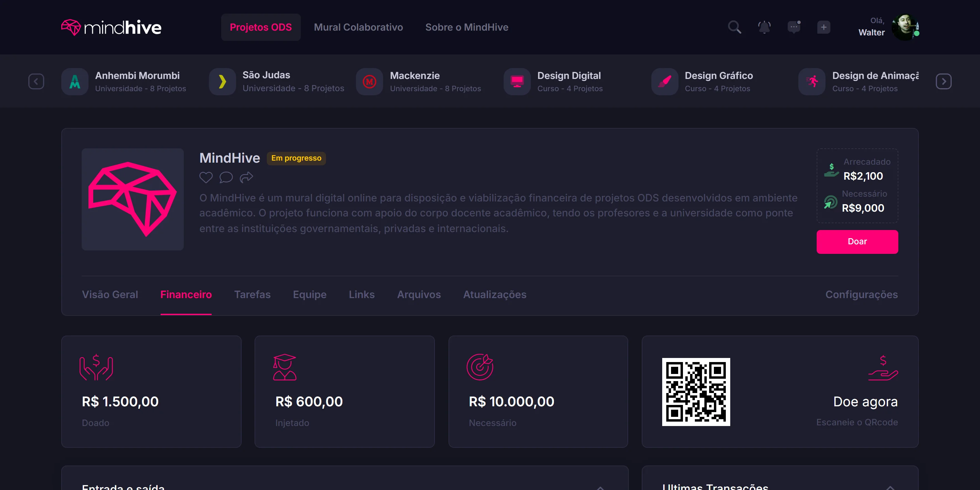Open the notifications bell icon
The width and height of the screenshot is (980, 490).
click(764, 27)
